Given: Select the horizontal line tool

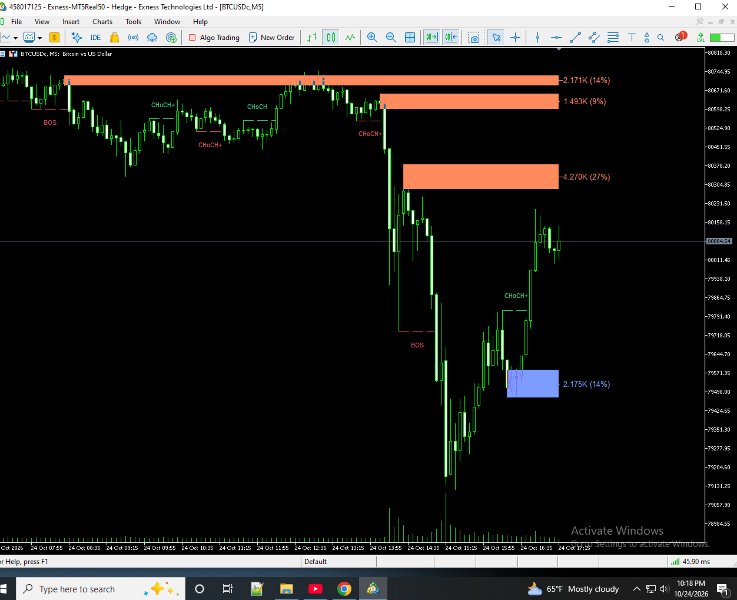Looking at the screenshot, I should [x=556, y=38].
